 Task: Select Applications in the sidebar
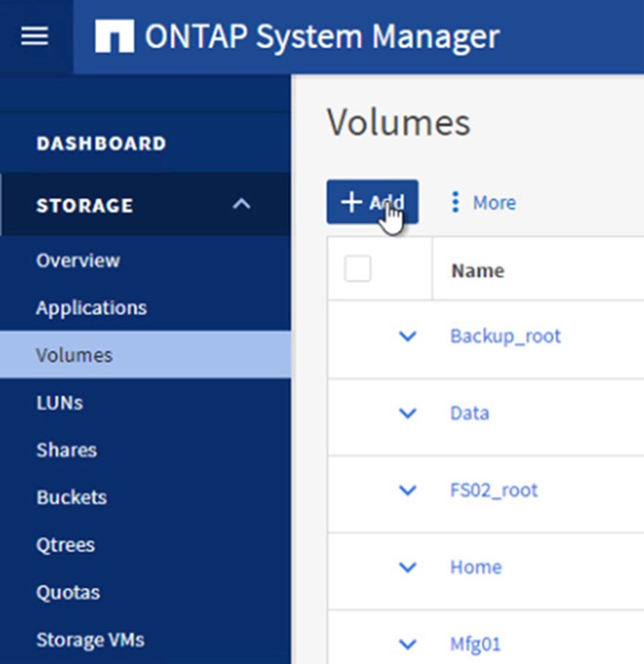(91, 308)
